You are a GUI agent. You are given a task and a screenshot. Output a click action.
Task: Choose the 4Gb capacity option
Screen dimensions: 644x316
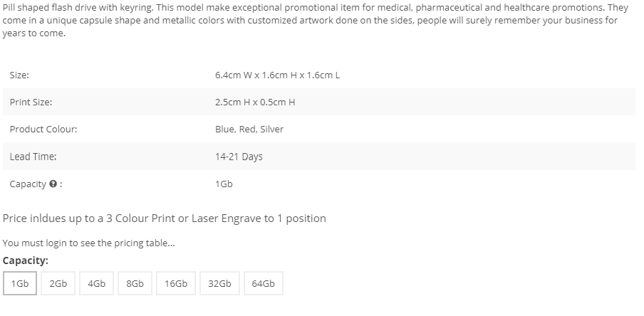(97, 283)
